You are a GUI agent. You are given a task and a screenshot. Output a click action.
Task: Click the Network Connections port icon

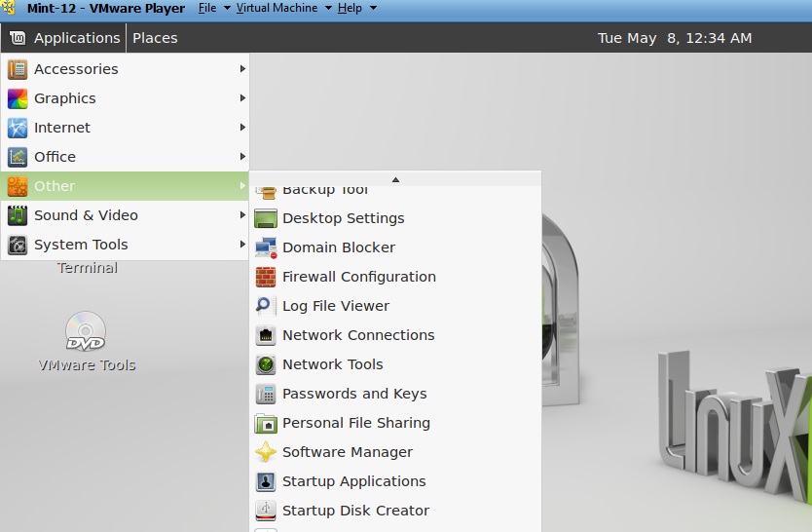click(266, 336)
